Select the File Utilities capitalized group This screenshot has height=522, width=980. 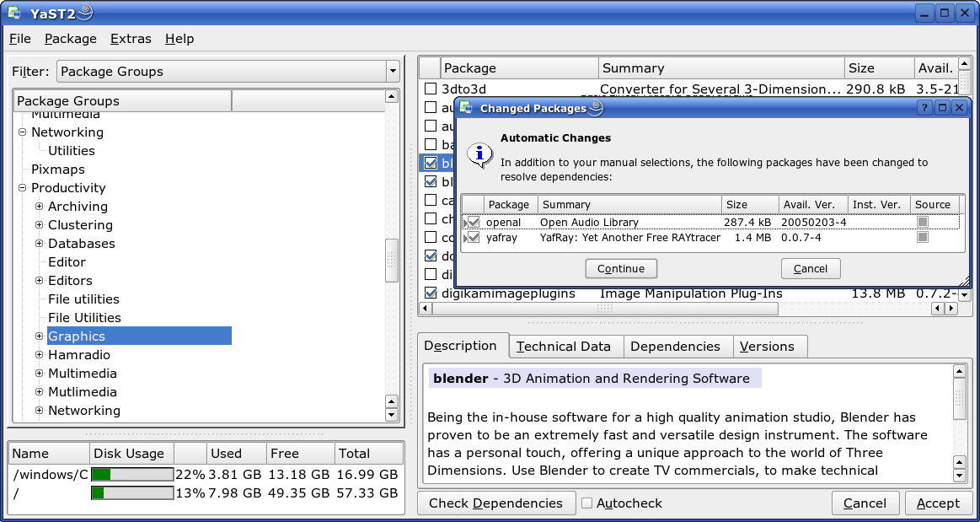pyautogui.click(x=84, y=318)
